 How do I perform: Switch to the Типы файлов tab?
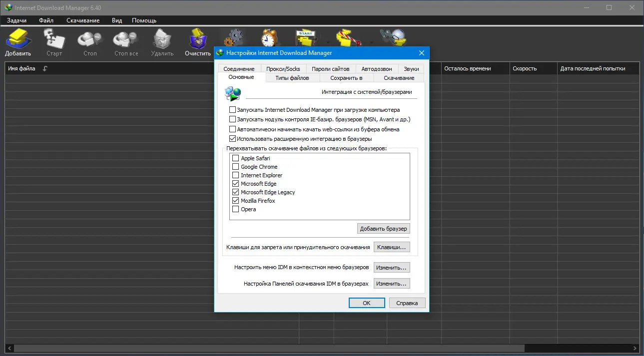point(292,78)
